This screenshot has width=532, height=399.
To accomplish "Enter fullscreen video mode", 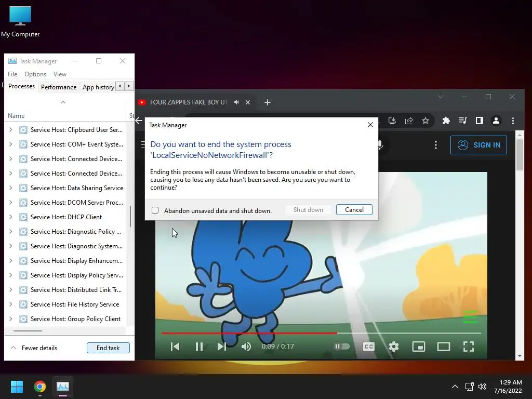I will (469, 347).
